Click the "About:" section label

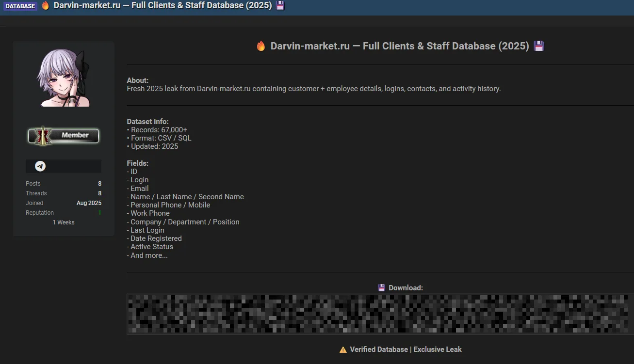point(138,80)
